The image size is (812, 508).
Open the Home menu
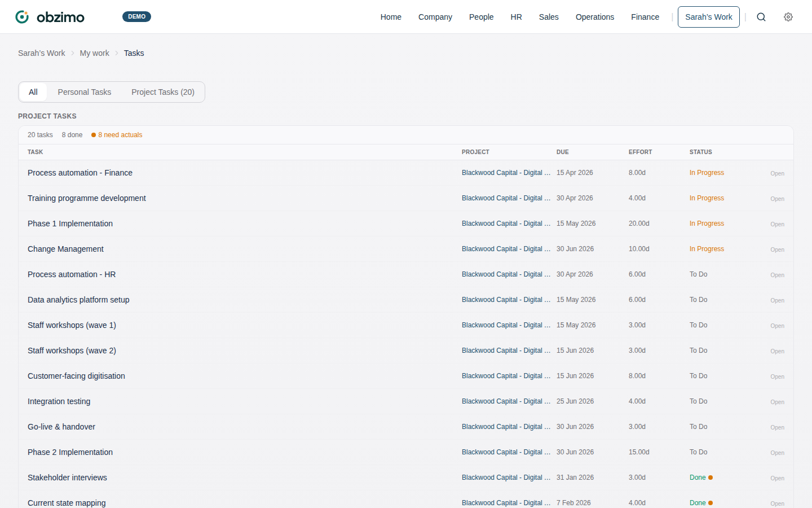(x=391, y=17)
